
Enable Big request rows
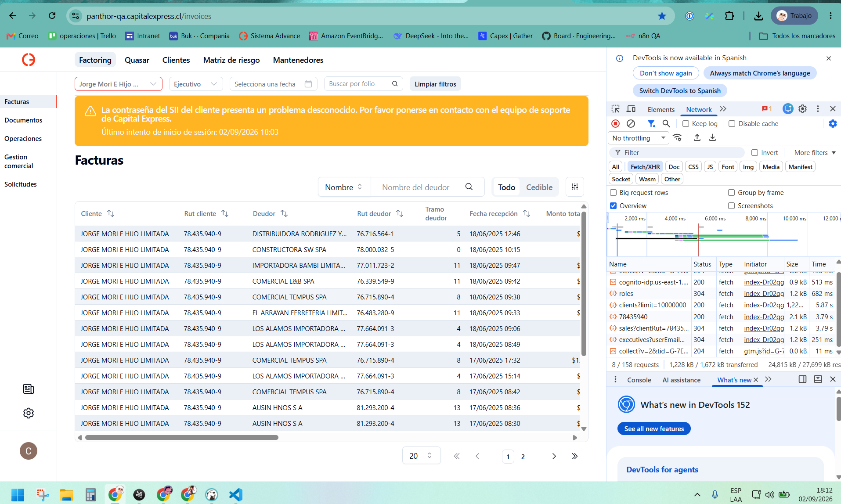(614, 193)
